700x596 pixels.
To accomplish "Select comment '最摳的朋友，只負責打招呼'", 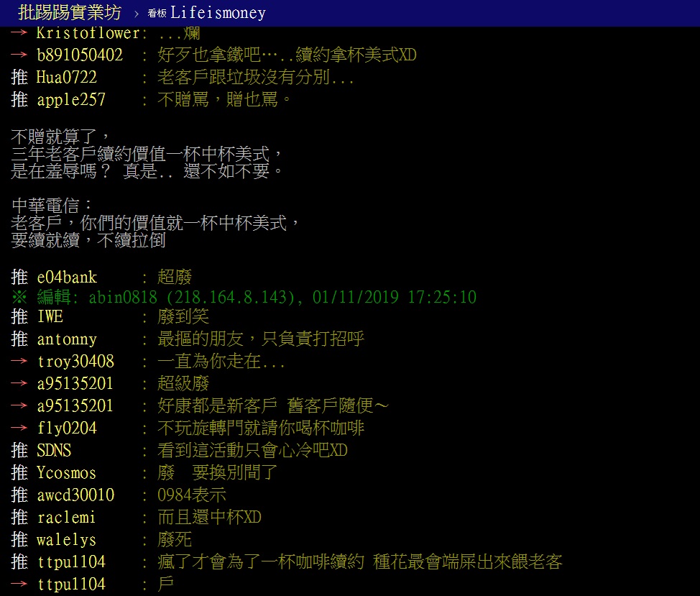I will coord(261,339).
